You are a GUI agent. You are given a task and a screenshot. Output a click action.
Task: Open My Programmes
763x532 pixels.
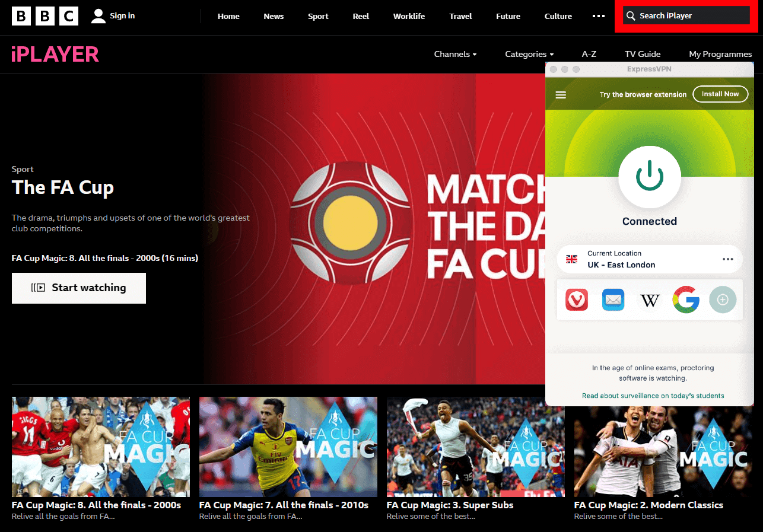click(x=720, y=54)
